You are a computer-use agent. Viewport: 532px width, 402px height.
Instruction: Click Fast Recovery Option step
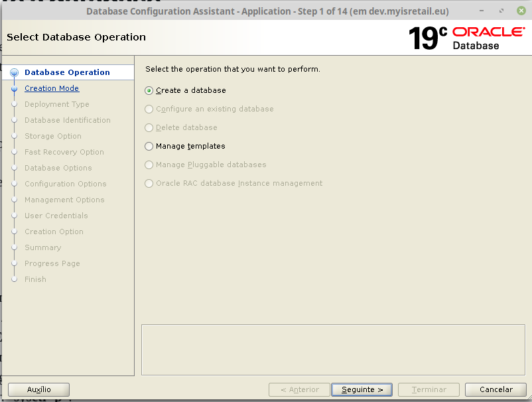point(64,152)
